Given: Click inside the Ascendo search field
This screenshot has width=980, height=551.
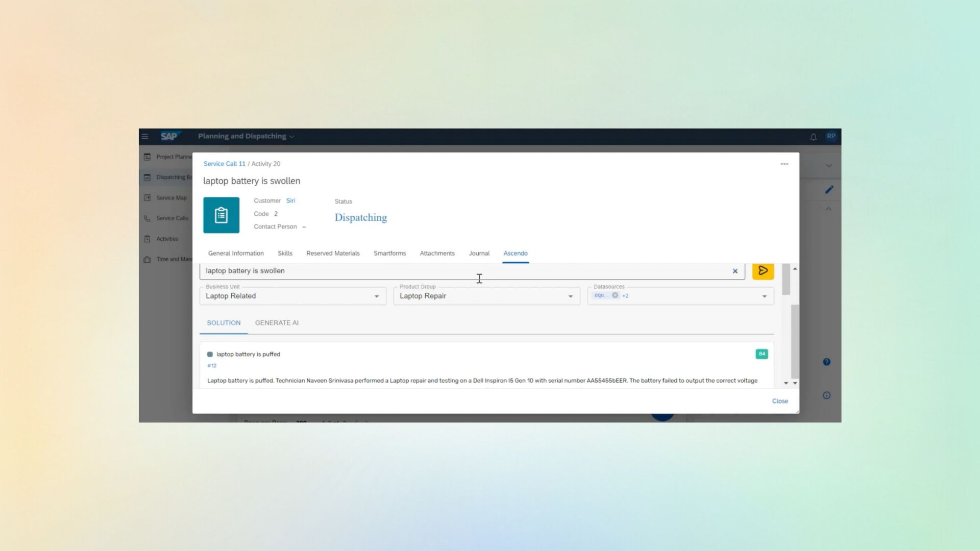Looking at the screenshot, I should pos(459,271).
